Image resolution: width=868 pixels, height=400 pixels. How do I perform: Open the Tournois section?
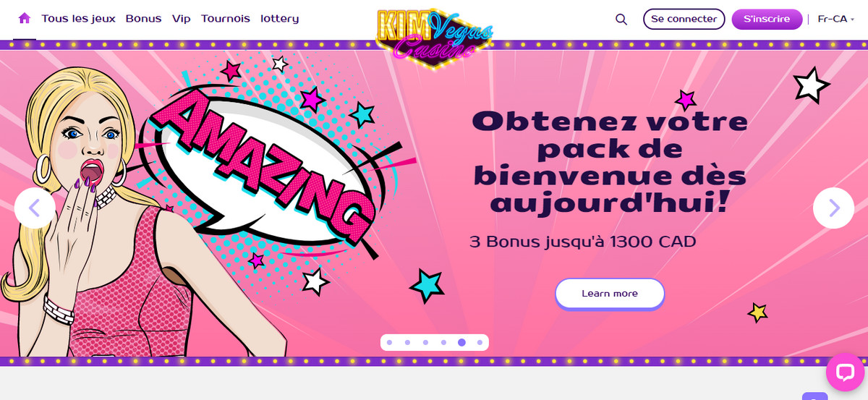click(x=226, y=19)
